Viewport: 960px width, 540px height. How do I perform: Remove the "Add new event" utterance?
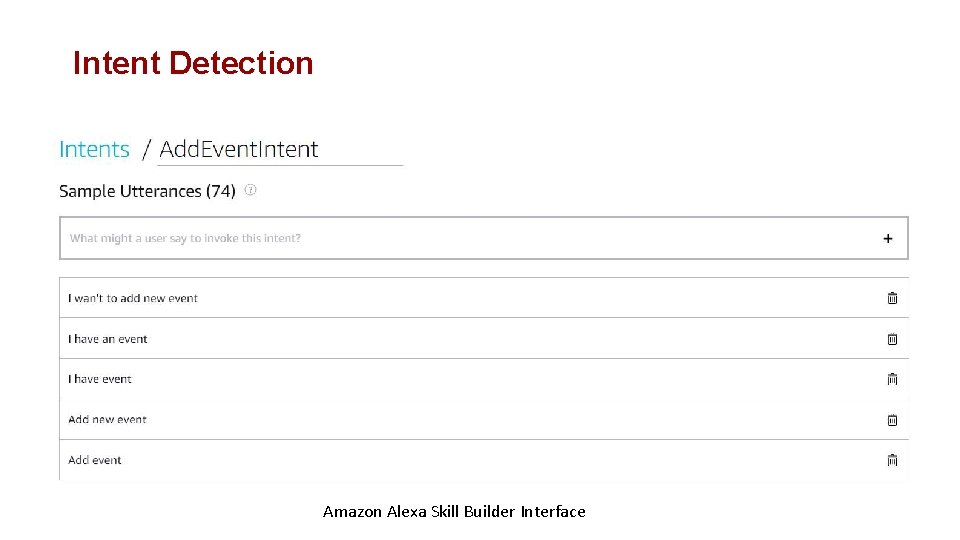[892, 420]
